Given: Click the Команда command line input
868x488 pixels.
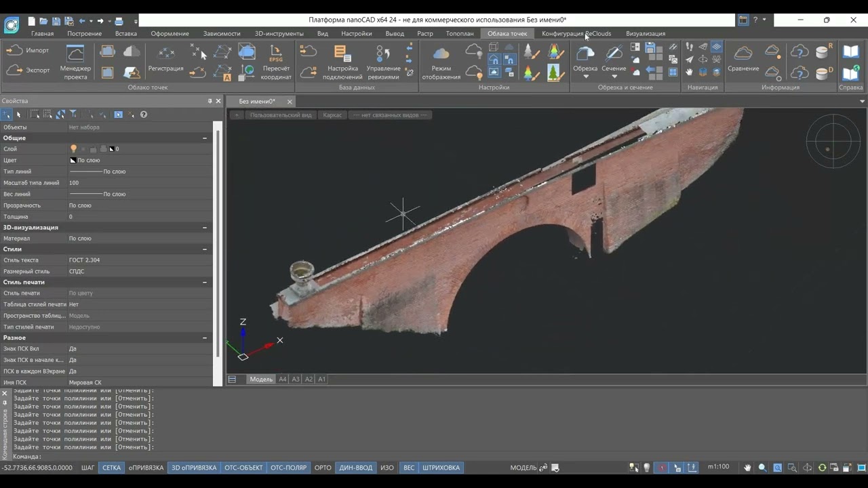Looking at the screenshot, I should pos(434,457).
